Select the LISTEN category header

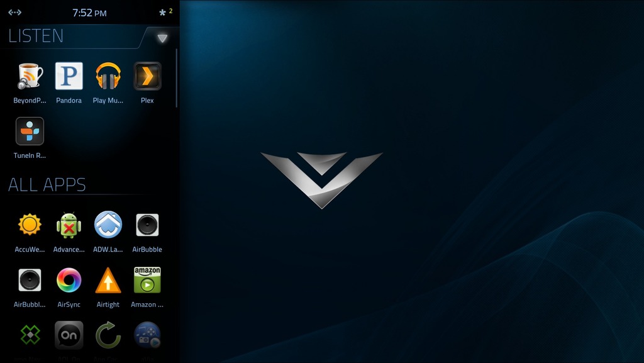tap(36, 36)
